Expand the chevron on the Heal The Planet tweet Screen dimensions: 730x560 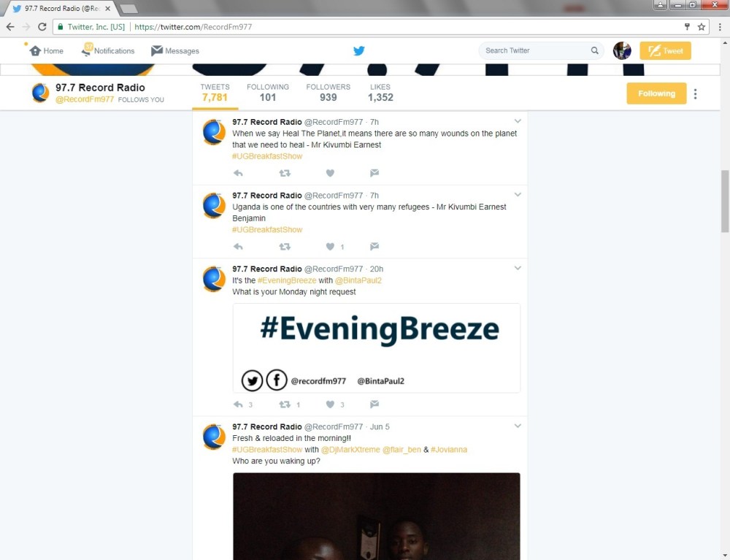point(518,121)
